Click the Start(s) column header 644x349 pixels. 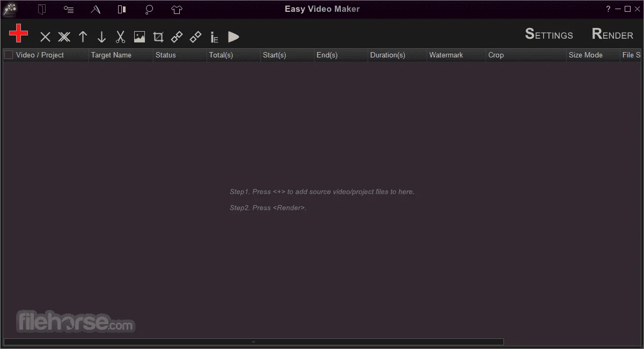(x=287, y=55)
